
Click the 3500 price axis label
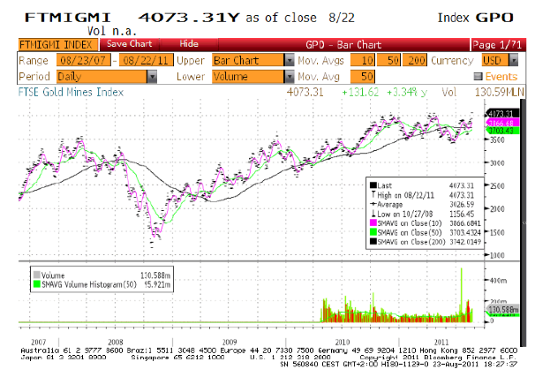tap(497, 139)
